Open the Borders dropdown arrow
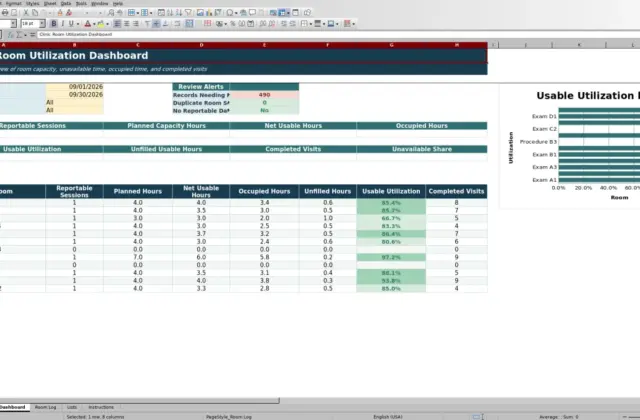This screenshot has height=420, width=640. tap(311, 24)
